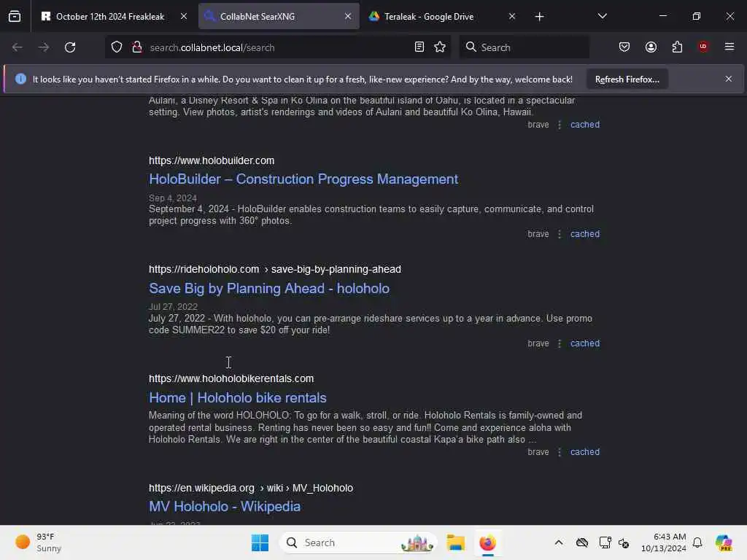Dismiss the Firefox refresh notification bar

(729, 79)
